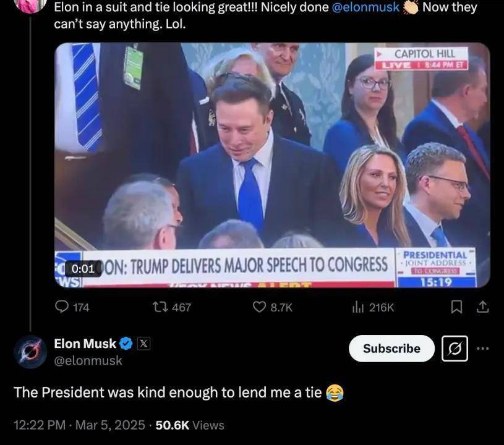The height and width of the screenshot is (445, 504).
Task: Open the Grok icon next to Subscribe
Action: click(455, 349)
